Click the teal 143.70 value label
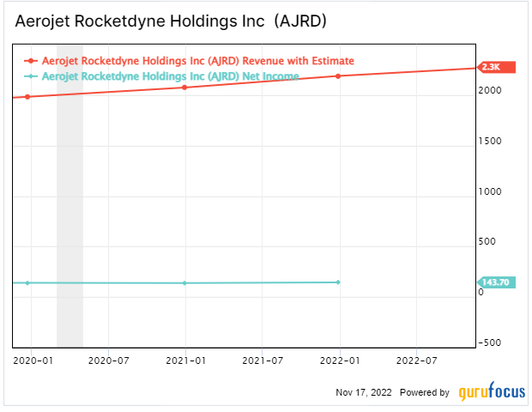The width and height of the screenshot is (532, 412). pyautogui.click(x=496, y=282)
